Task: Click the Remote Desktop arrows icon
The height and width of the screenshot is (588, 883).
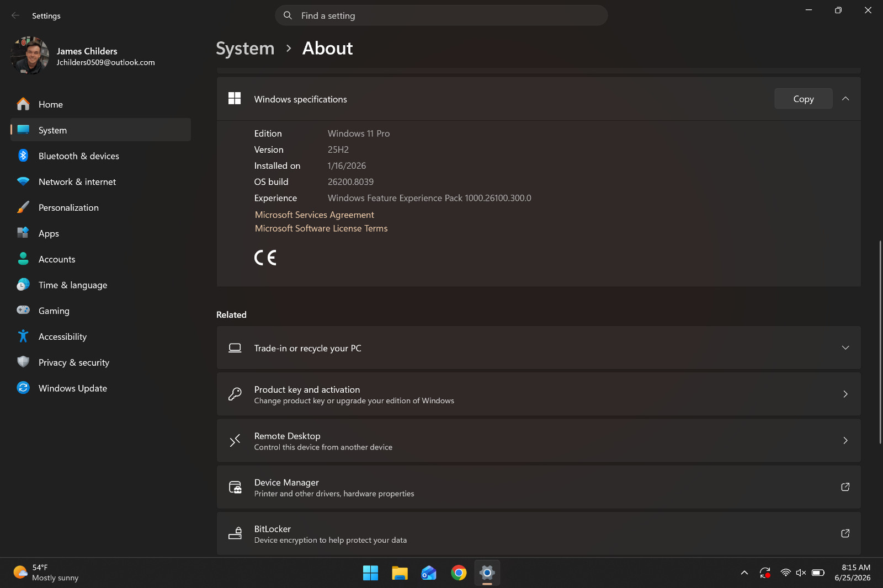Action: click(x=235, y=440)
